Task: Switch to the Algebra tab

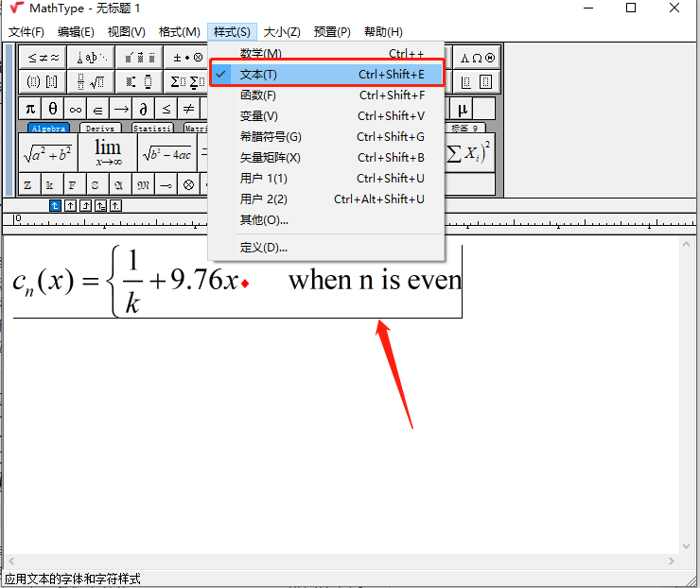Action: 48,128
